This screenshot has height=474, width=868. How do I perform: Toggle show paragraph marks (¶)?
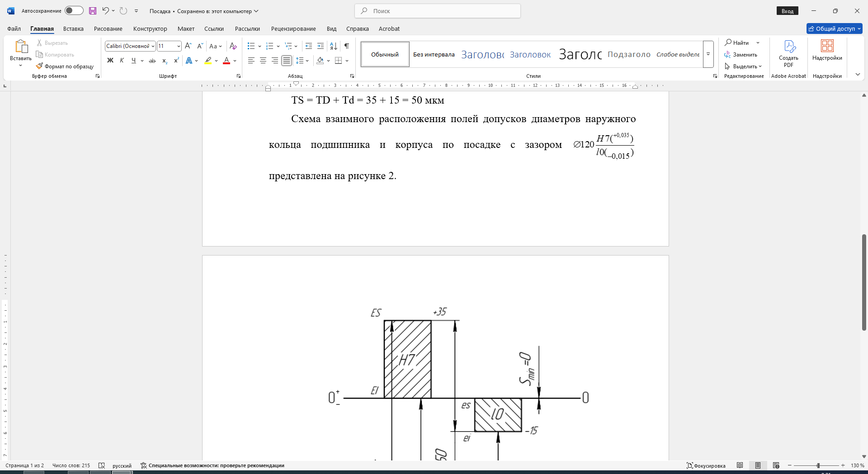pos(347,46)
